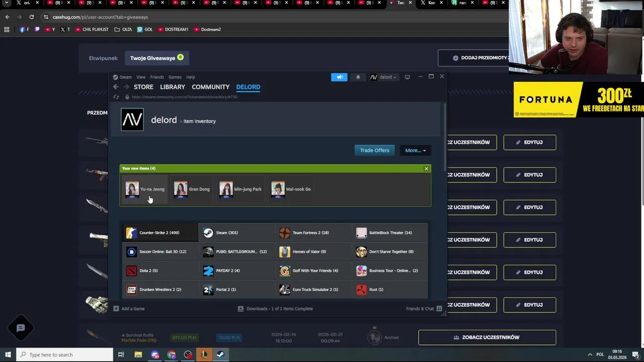Select the Min-jung Park new item
644x362 pixels.
(240, 189)
